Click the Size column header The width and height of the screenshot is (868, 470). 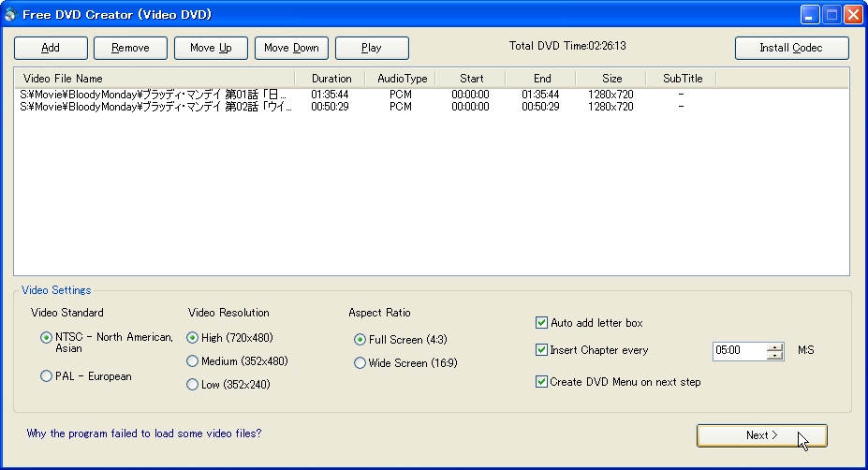click(611, 79)
